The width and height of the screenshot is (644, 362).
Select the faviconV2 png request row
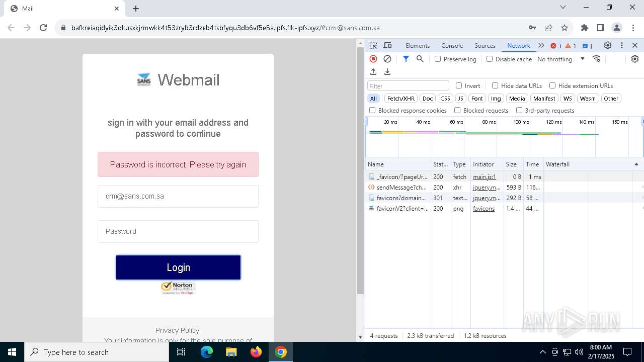504,209
